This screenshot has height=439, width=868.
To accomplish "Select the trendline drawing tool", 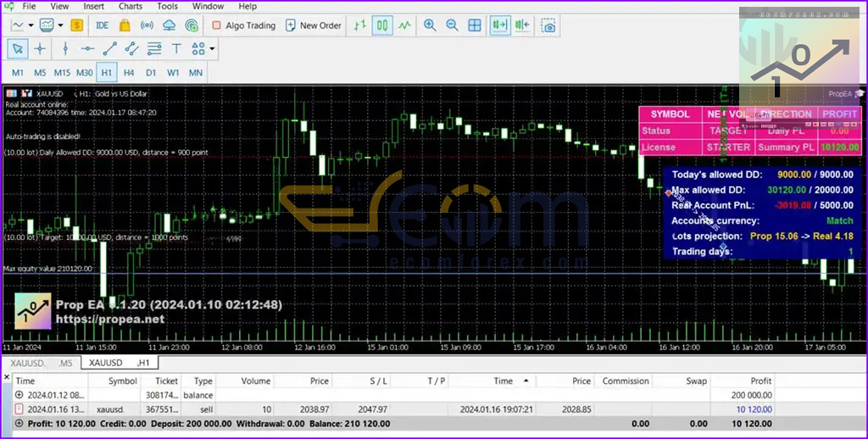I will 109,48.
